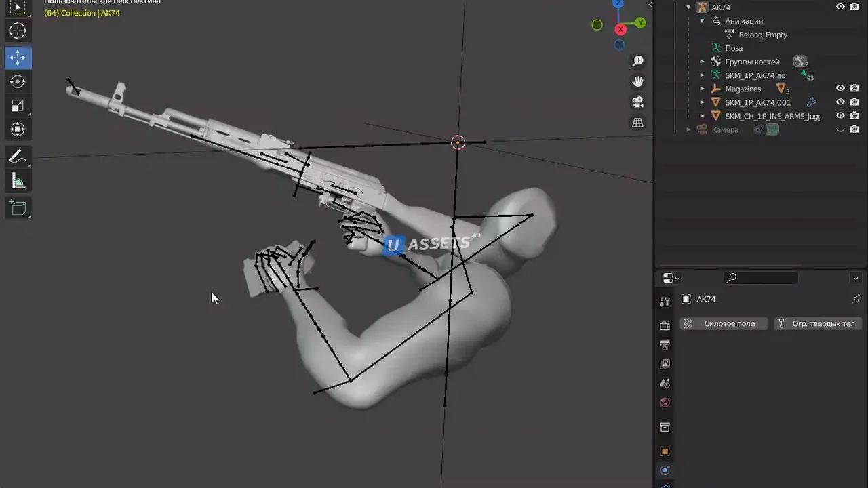Click the red X axis on the gizmo

[x=620, y=30]
